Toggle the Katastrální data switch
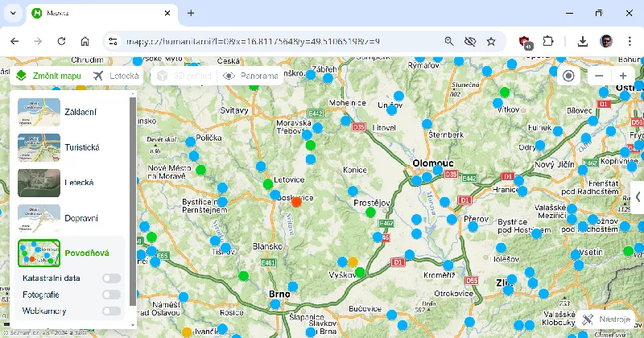The height and width of the screenshot is (338, 644). click(111, 278)
